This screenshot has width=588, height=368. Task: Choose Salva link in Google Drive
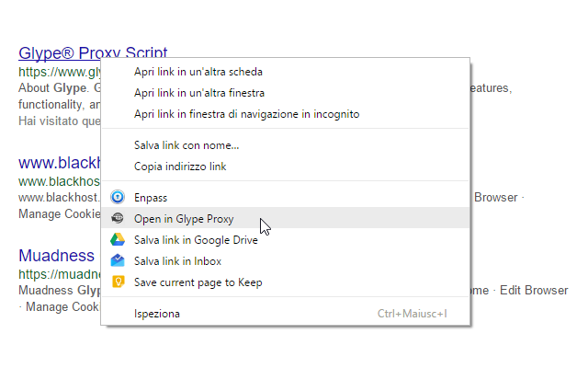click(x=285, y=240)
